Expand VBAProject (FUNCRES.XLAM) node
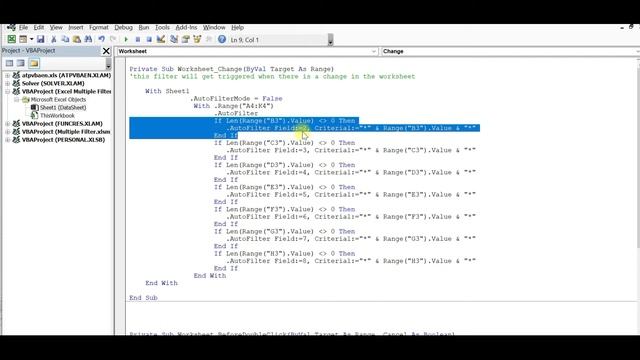Viewport: 640px width, 360px height. [7, 124]
